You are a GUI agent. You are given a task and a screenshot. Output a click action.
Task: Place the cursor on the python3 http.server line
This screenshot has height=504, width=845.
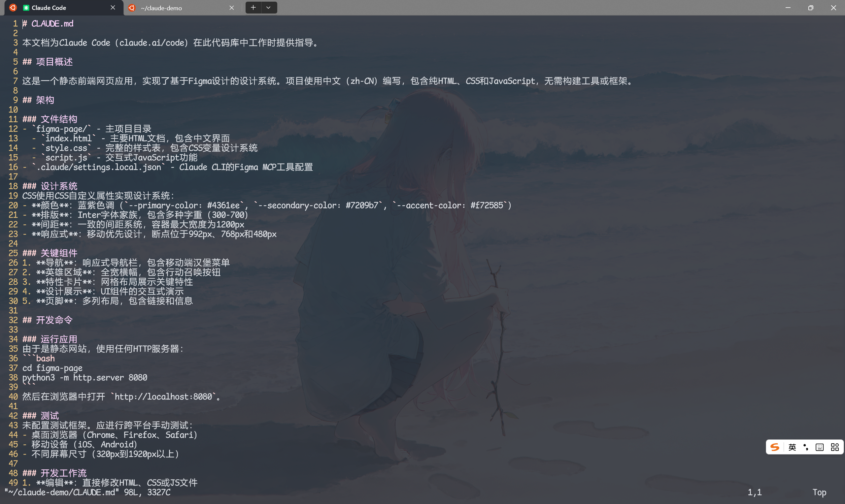coord(85,378)
